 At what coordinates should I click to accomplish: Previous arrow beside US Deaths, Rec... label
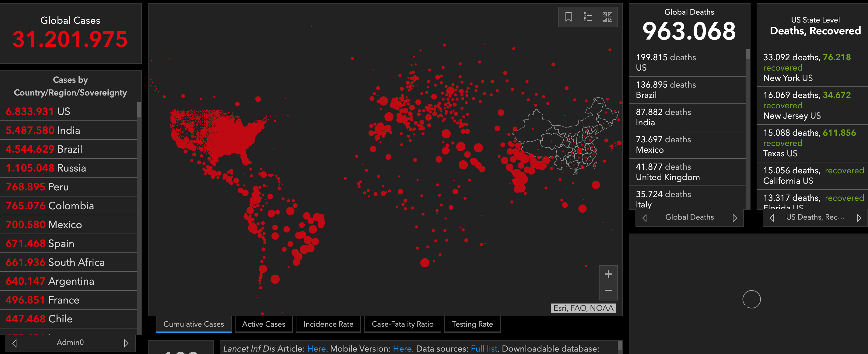coord(772,218)
